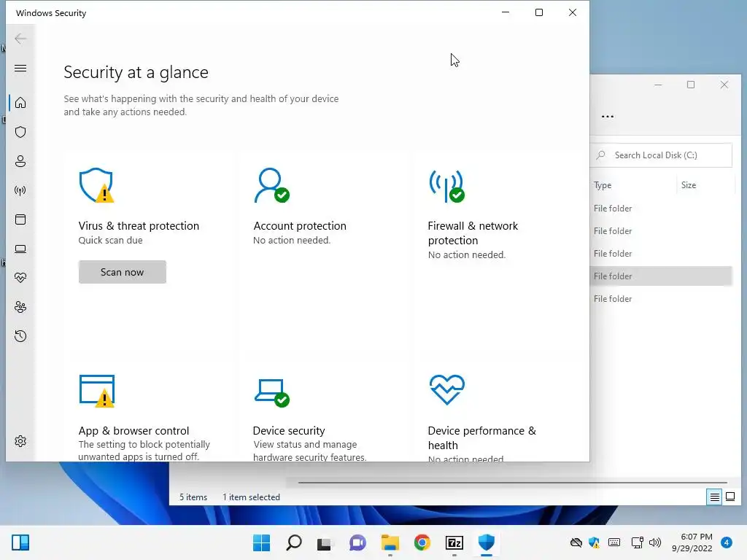
Task: Open Device performance heart icon in sidebar
Action: tap(20, 278)
